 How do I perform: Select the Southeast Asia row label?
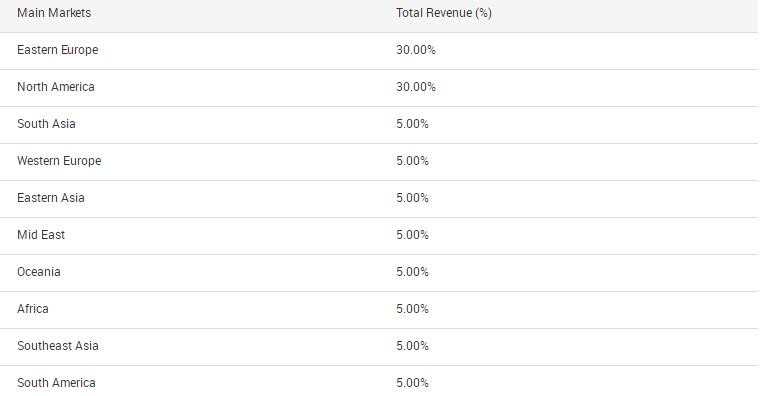(58, 346)
